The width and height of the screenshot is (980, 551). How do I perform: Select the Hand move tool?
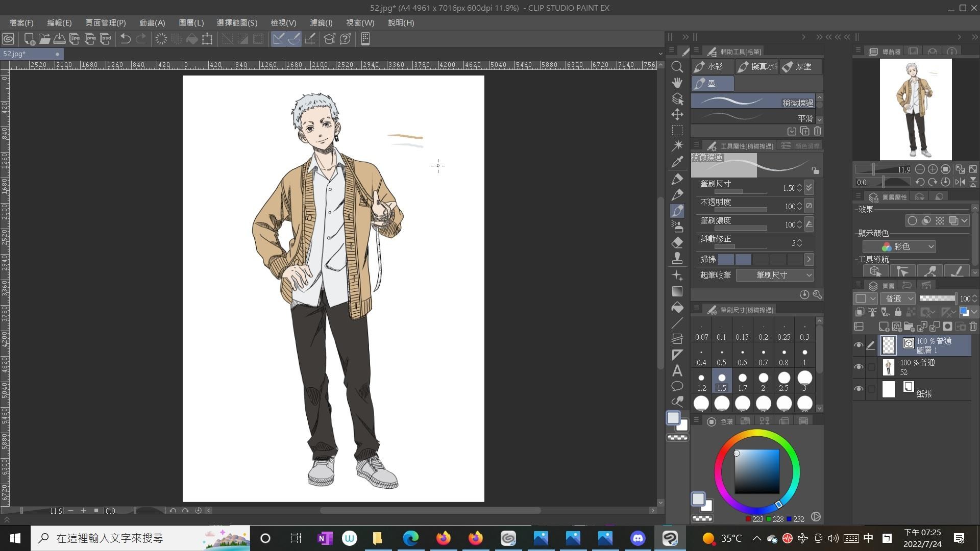pyautogui.click(x=677, y=83)
